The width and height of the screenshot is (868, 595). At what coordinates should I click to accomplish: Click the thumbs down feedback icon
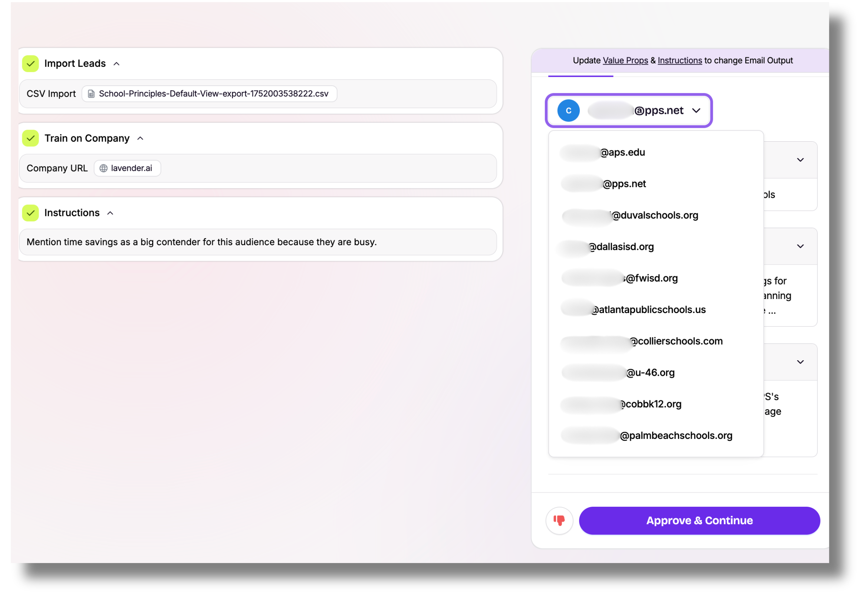559,520
